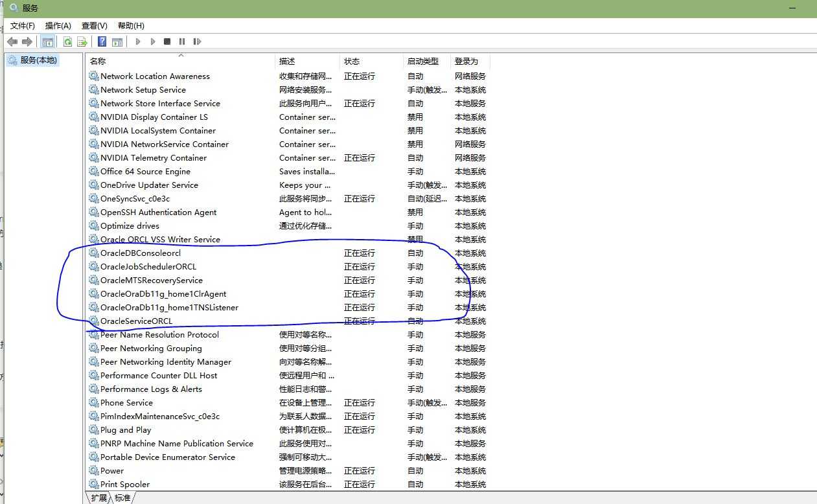Open help with the blue question mark icon
Screen dimensions: 817x504
point(102,41)
